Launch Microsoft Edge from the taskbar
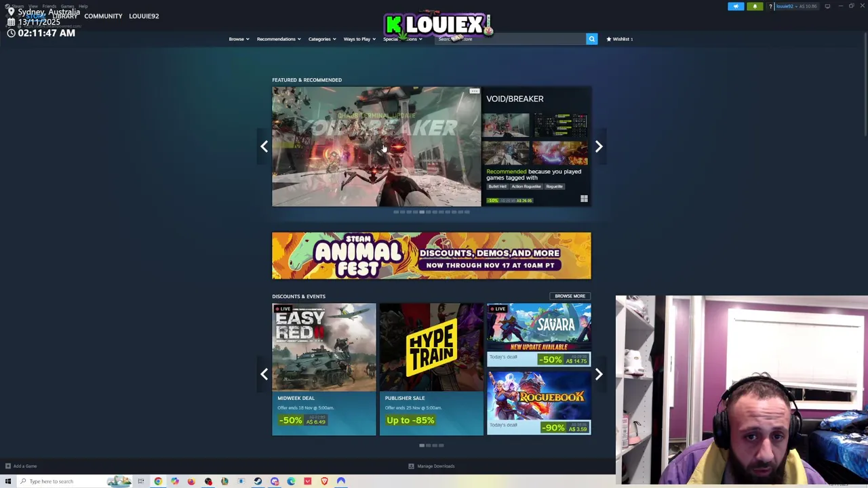Viewport: 868px width, 488px height. tap(291, 481)
